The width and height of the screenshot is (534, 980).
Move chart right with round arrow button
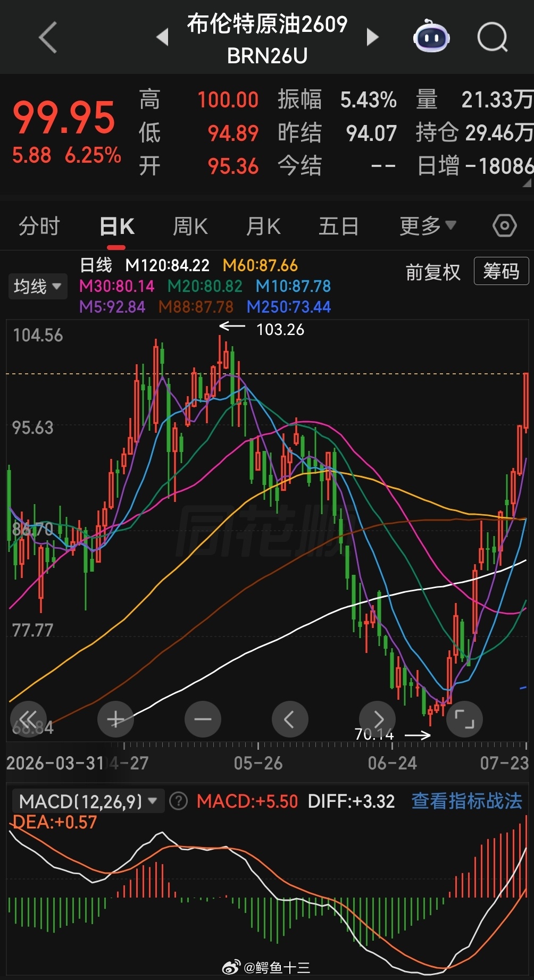click(x=378, y=719)
